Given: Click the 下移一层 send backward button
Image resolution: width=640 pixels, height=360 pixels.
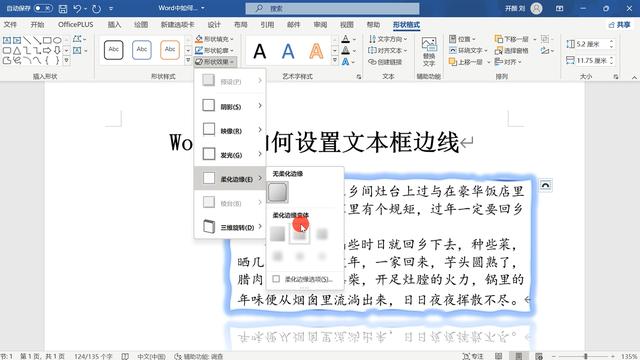Looking at the screenshot, I should [x=512, y=39].
